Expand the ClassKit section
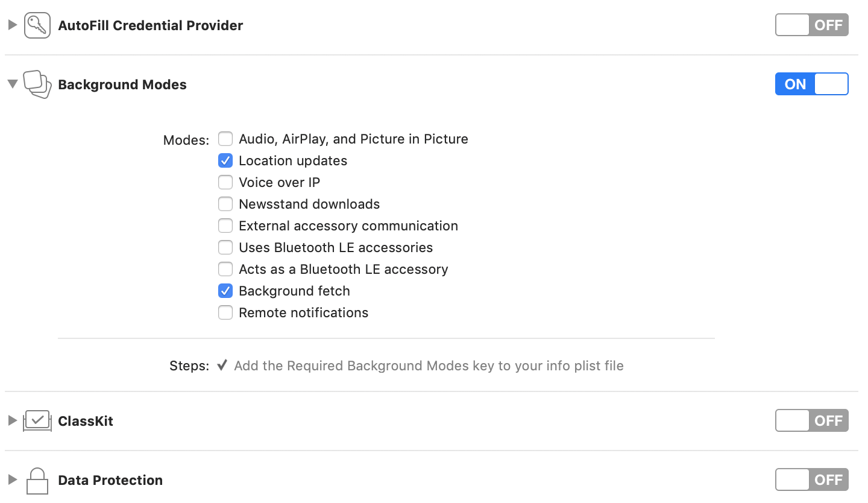 pyautogui.click(x=12, y=421)
